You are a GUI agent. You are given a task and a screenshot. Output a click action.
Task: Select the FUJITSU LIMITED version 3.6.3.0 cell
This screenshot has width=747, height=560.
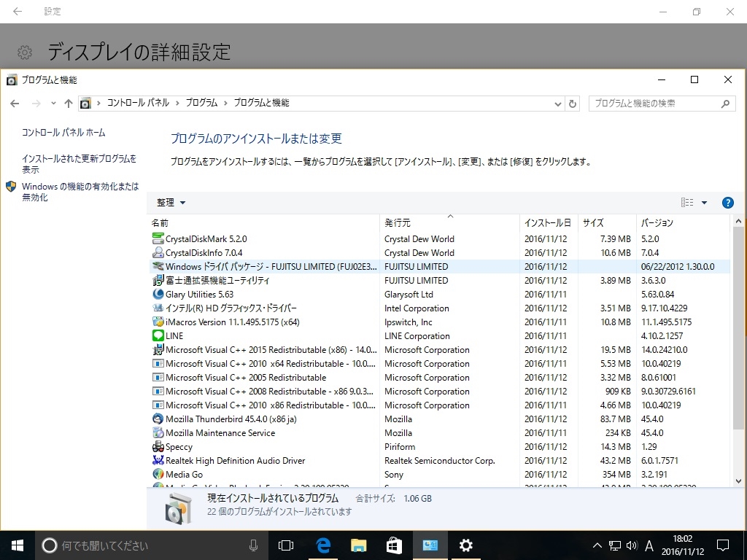653,281
